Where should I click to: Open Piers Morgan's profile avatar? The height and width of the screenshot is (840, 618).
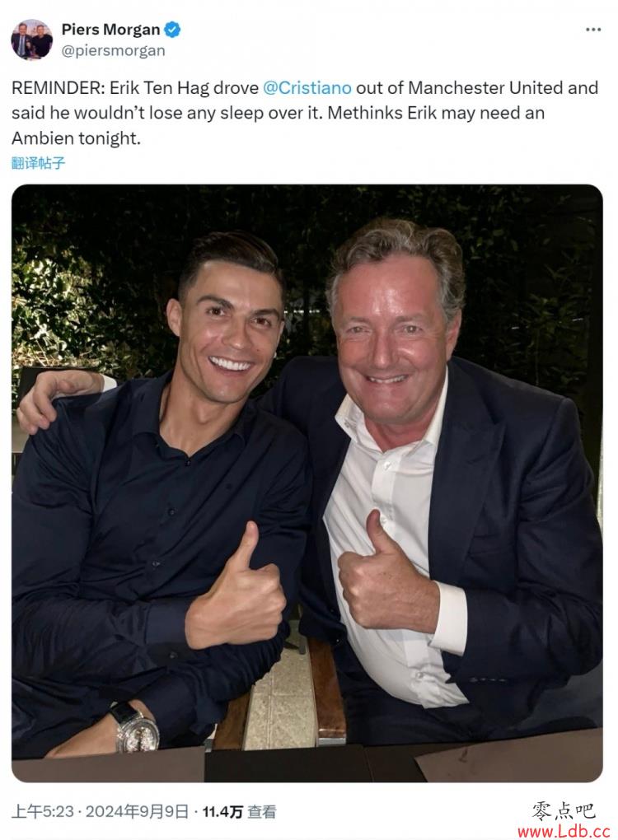[x=31, y=39]
